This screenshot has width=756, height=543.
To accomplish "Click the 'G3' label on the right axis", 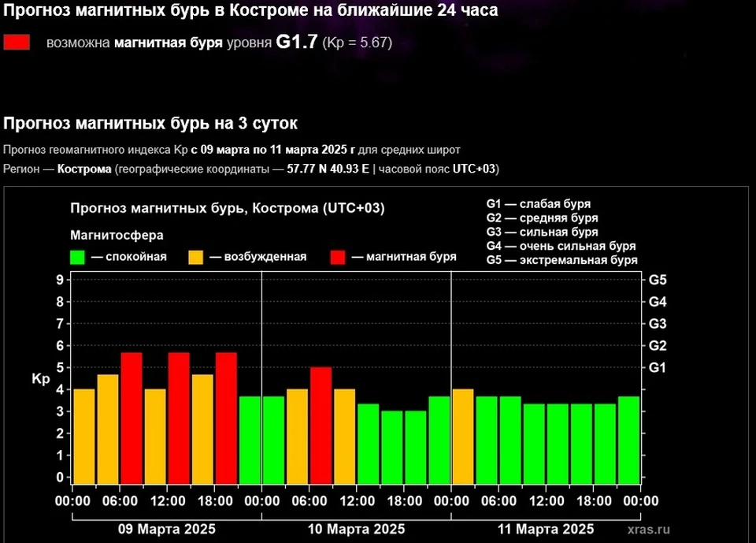I will click(658, 324).
